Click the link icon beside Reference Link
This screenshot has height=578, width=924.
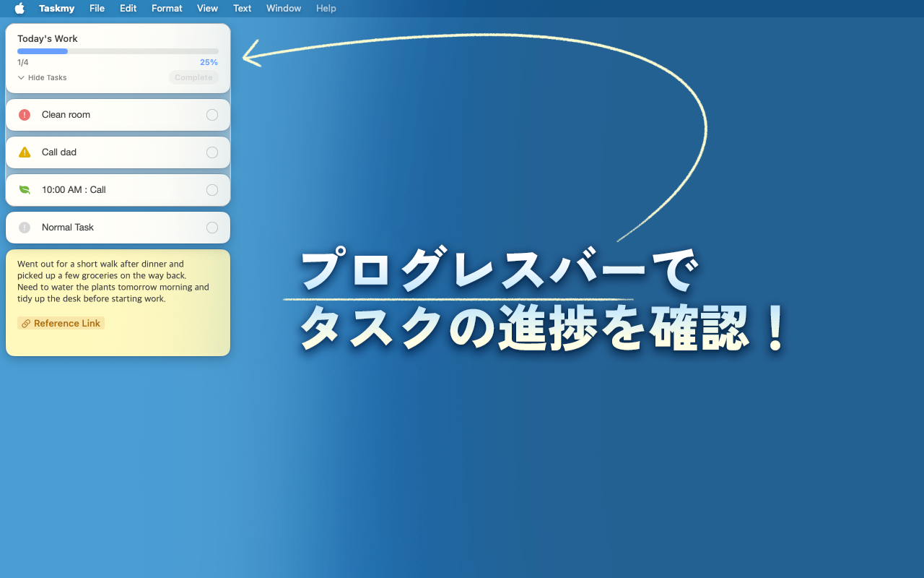26,324
